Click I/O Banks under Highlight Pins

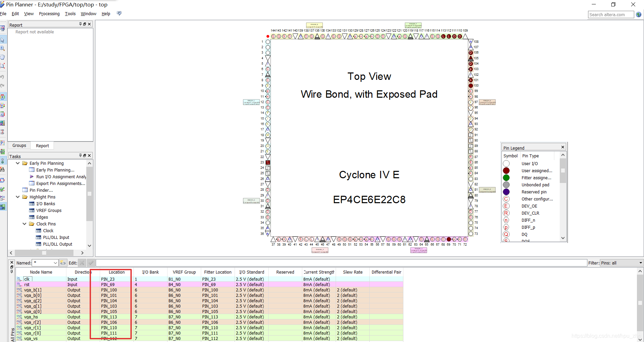(x=45, y=204)
